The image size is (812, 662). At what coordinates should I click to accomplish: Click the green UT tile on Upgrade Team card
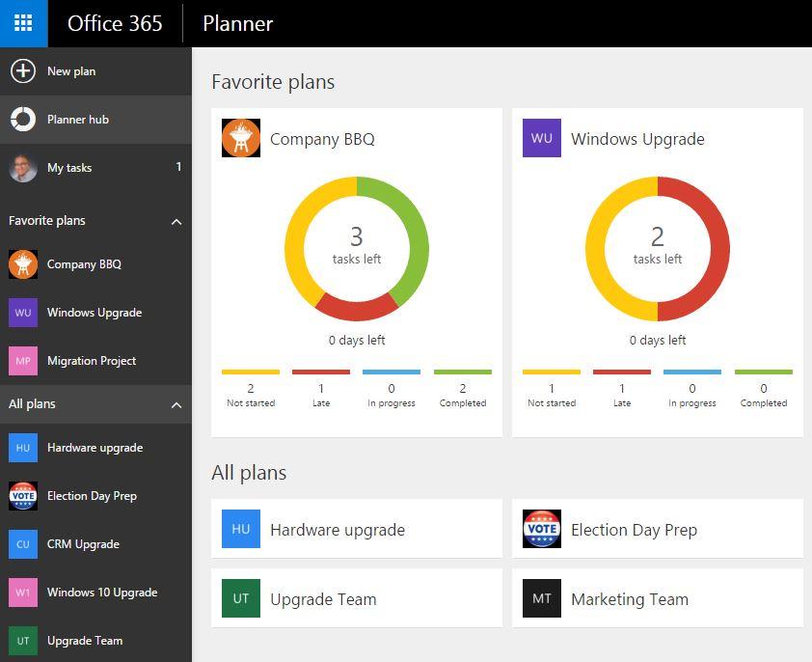[241, 598]
